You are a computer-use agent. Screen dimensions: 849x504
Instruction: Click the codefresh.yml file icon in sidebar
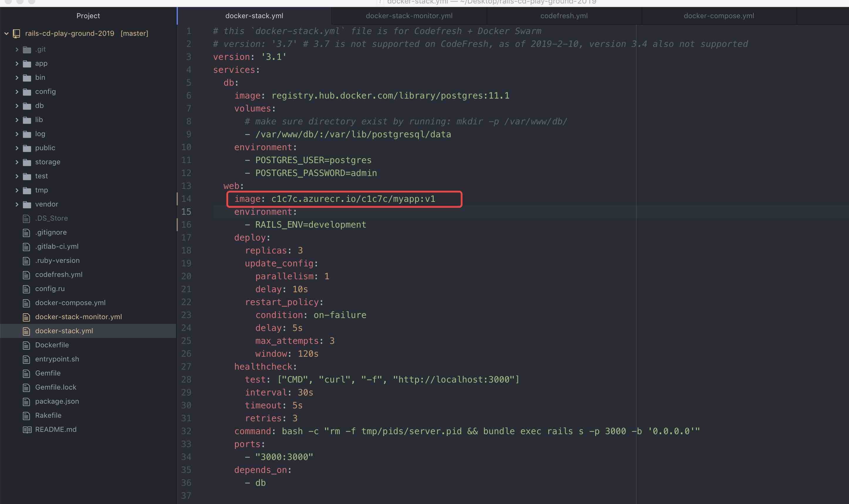coord(26,274)
